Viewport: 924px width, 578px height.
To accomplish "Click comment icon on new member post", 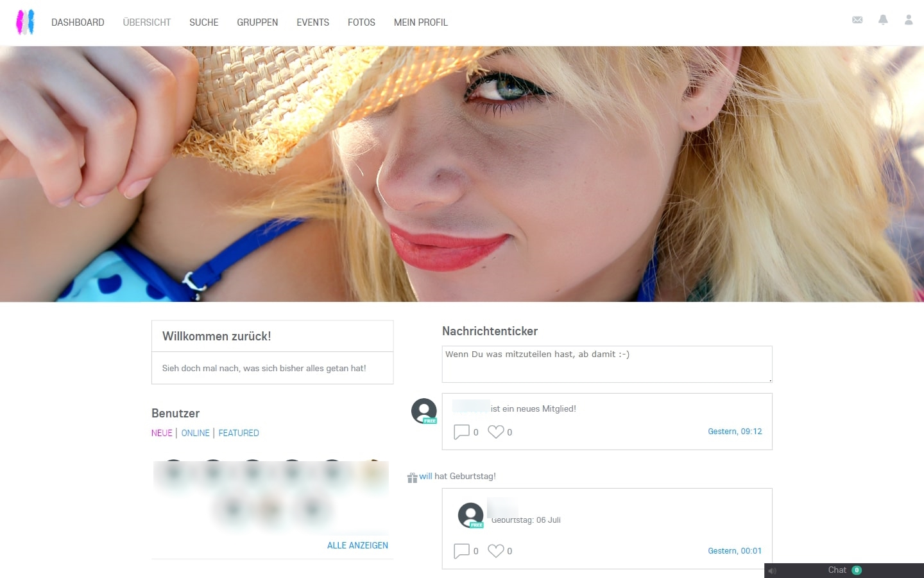I will click(x=461, y=432).
